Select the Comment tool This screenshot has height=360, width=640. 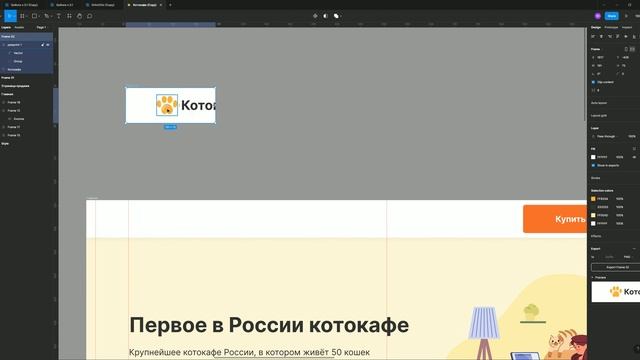click(x=89, y=16)
